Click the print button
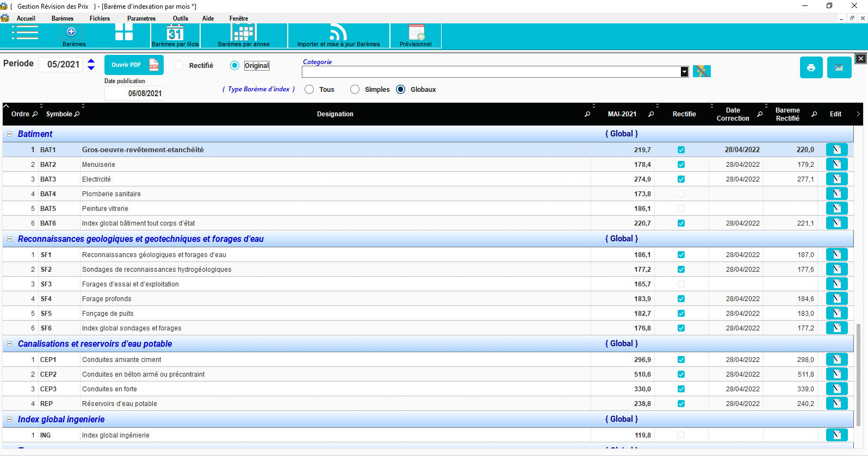 (x=811, y=68)
